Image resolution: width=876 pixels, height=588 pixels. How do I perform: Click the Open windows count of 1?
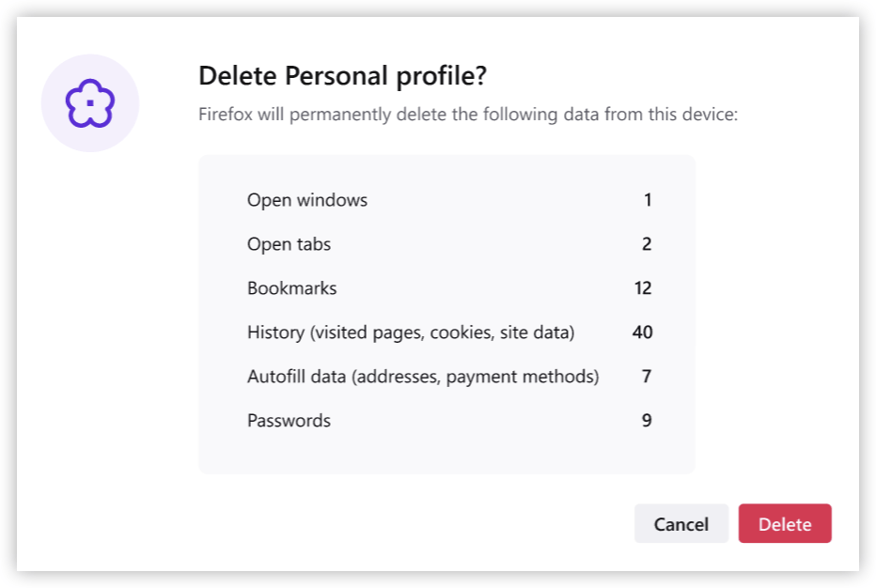[648, 200]
